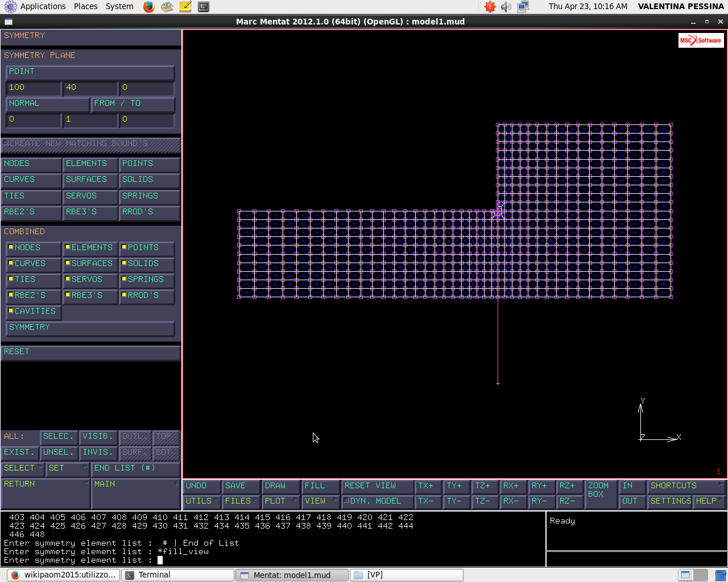The height and width of the screenshot is (582, 728).
Task: Expand the VIEW menu
Action: tap(321, 501)
